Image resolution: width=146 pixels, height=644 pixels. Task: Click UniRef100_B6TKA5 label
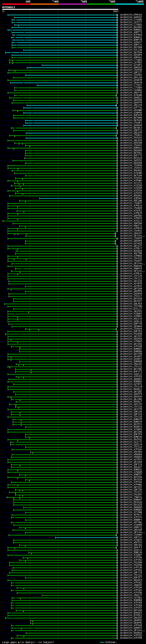[131, 120]
